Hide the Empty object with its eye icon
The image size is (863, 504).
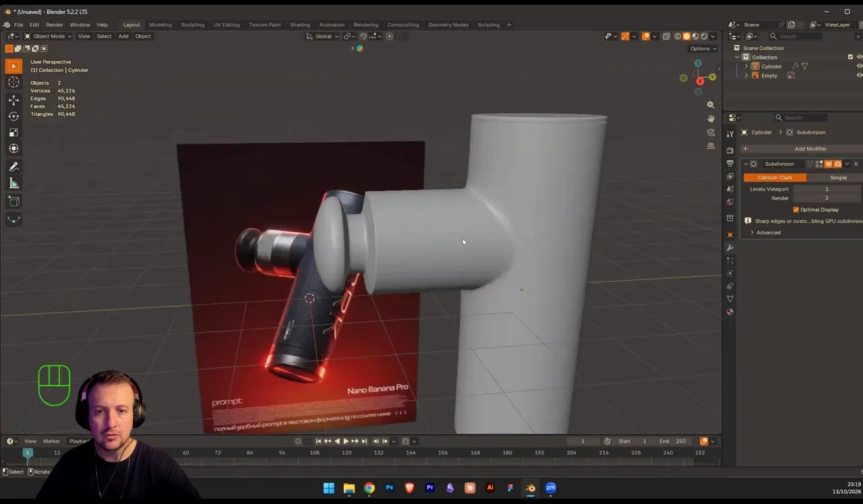coord(860,75)
